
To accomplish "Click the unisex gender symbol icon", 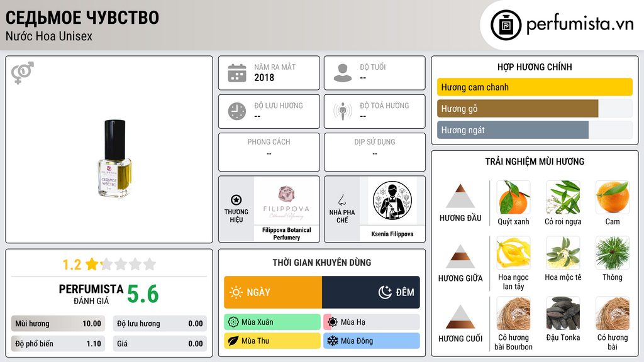I will pos(22,72).
